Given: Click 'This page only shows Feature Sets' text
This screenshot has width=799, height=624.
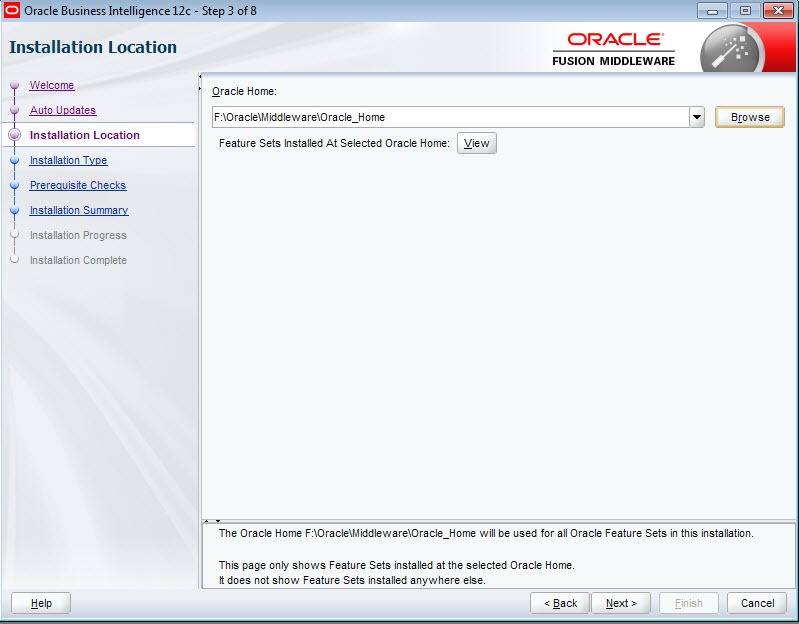Looking at the screenshot, I should pyautogui.click(x=396, y=565).
